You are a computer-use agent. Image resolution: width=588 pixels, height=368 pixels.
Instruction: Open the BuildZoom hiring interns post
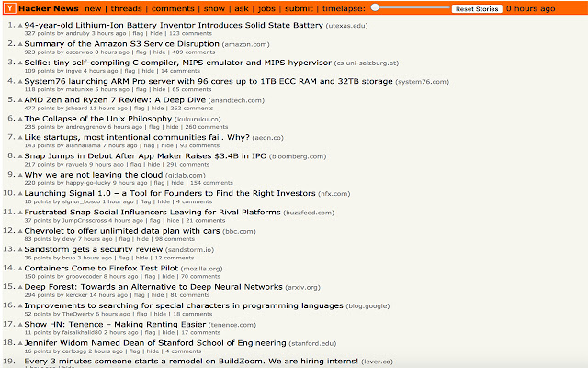pyautogui.click(x=191, y=362)
